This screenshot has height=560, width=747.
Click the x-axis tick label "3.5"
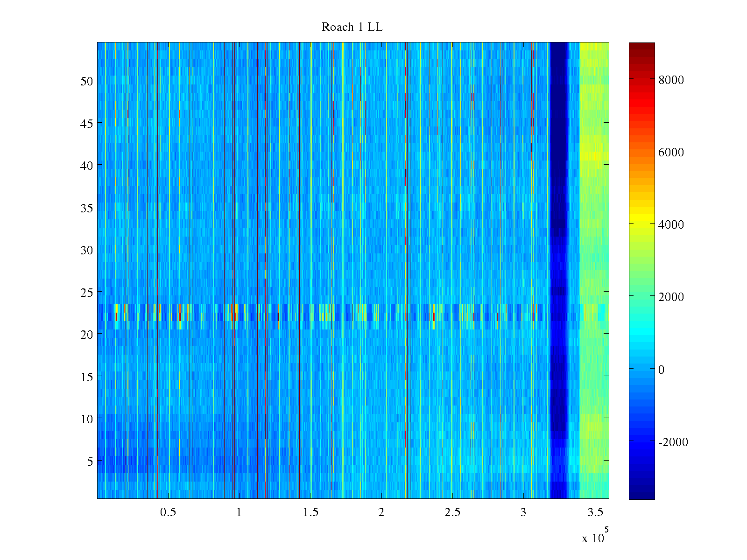click(595, 512)
